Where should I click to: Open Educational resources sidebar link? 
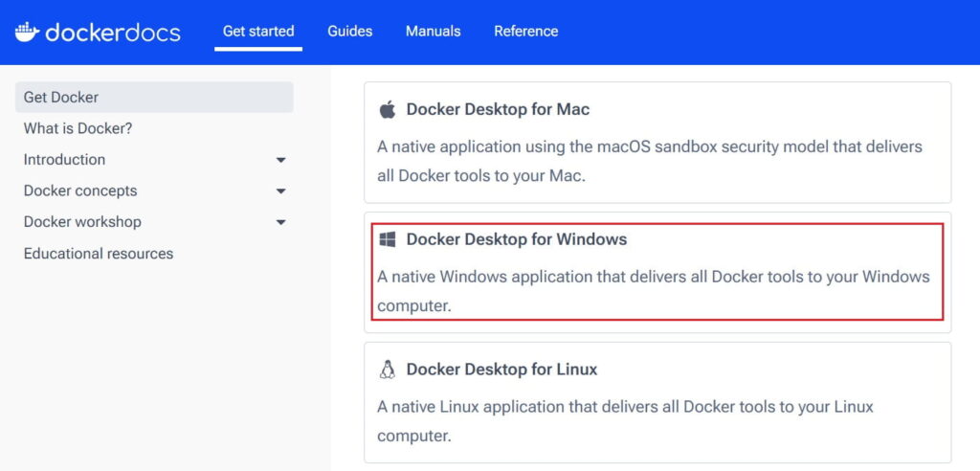click(x=99, y=254)
